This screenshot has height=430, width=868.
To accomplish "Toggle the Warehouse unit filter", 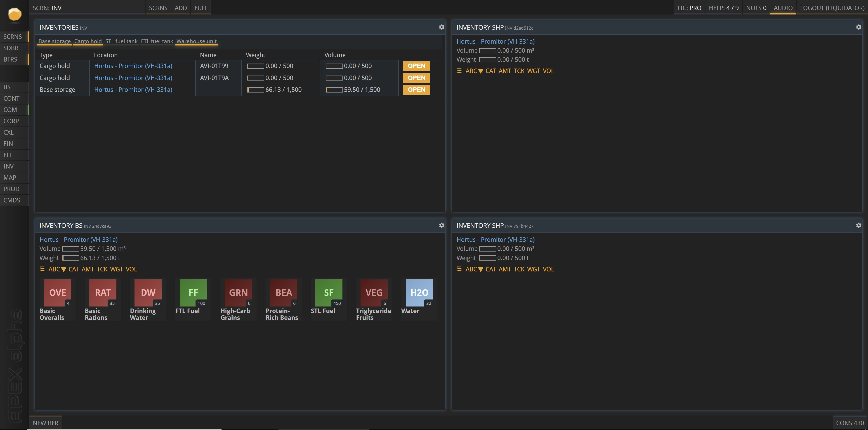I will tap(196, 41).
